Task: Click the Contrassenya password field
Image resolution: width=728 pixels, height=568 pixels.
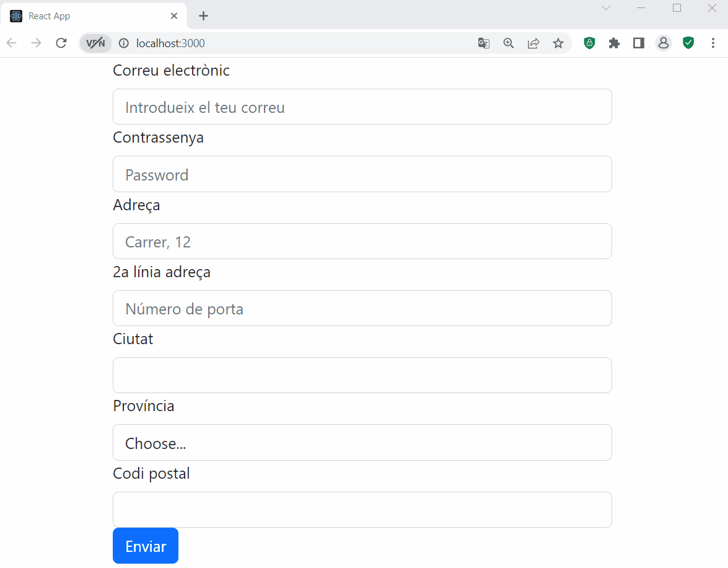Action: pyautogui.click(x=362, y=174)
